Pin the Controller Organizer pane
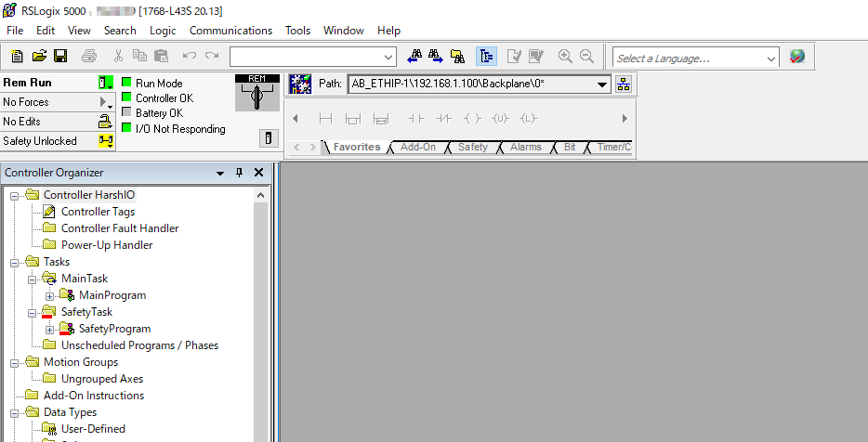The height and width of the screenshot is (442, 868). pos(239,173)
